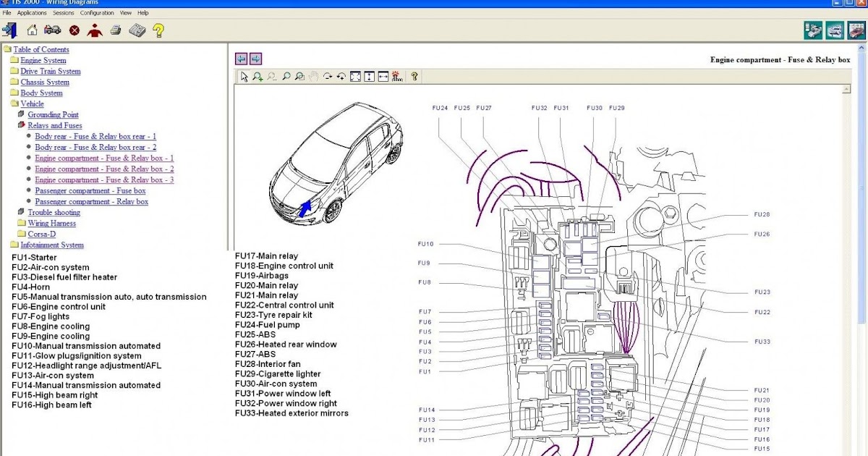Click the red stop/cancel icon

point(74,30)
